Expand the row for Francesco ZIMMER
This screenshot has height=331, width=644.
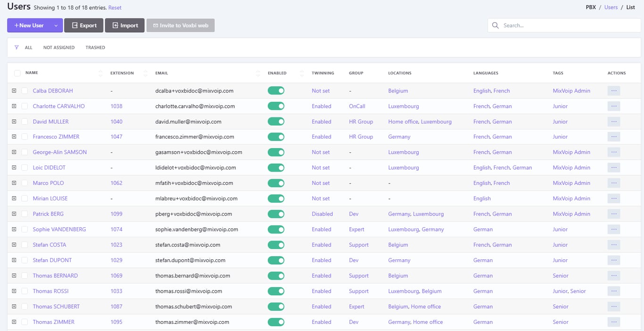coord(14,137)
